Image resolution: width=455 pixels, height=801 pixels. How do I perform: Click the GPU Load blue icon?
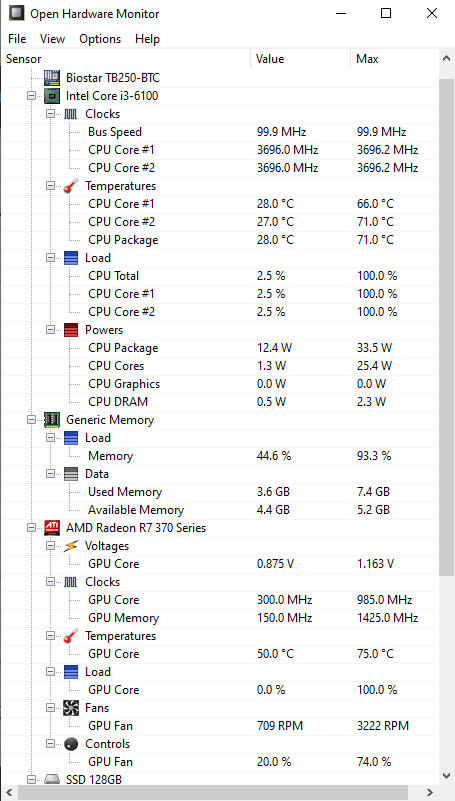[71, 672]
